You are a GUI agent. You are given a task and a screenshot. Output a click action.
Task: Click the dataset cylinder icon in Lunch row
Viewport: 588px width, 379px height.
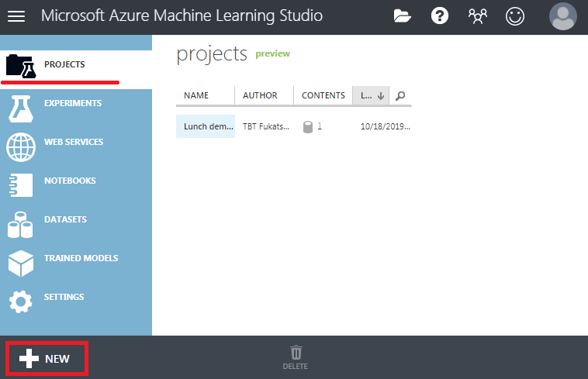pyautogui.click(x=308, y=127)
